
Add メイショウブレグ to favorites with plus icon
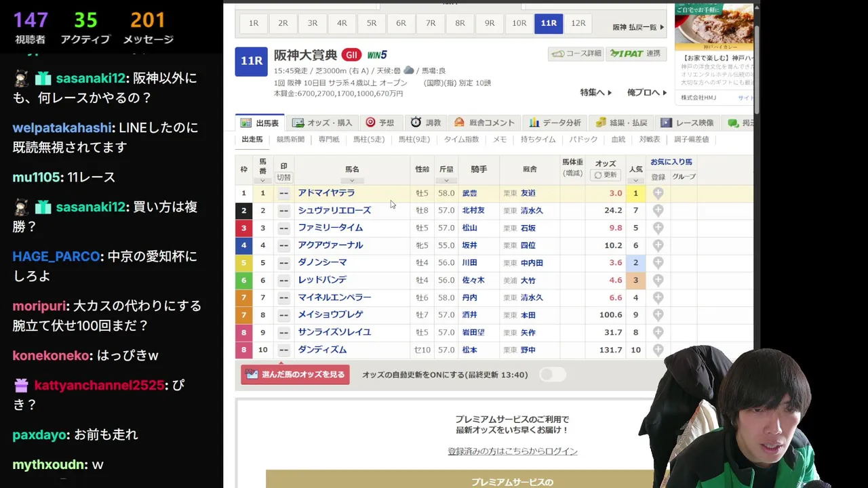tap(658, 314)
